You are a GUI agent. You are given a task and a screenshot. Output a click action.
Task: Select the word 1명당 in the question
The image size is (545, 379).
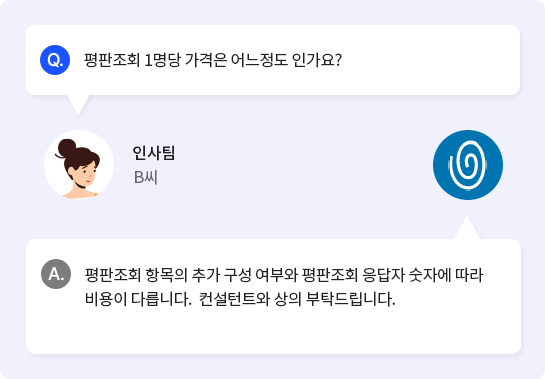click(162, 60)
